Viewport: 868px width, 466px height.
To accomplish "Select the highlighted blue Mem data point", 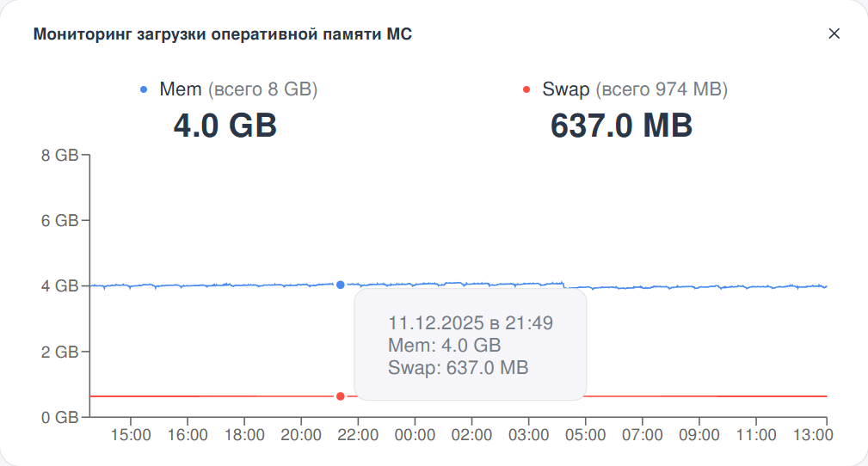I will (341, 285).
